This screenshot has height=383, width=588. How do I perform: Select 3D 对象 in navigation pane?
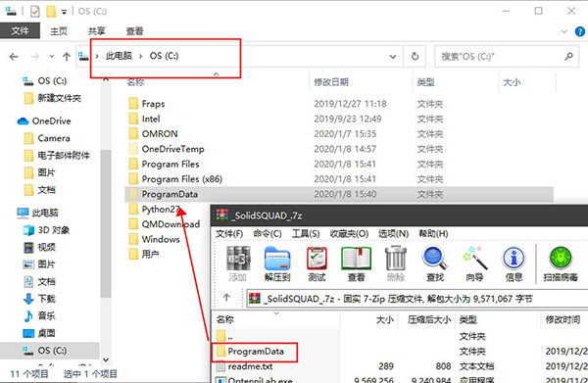47,230
